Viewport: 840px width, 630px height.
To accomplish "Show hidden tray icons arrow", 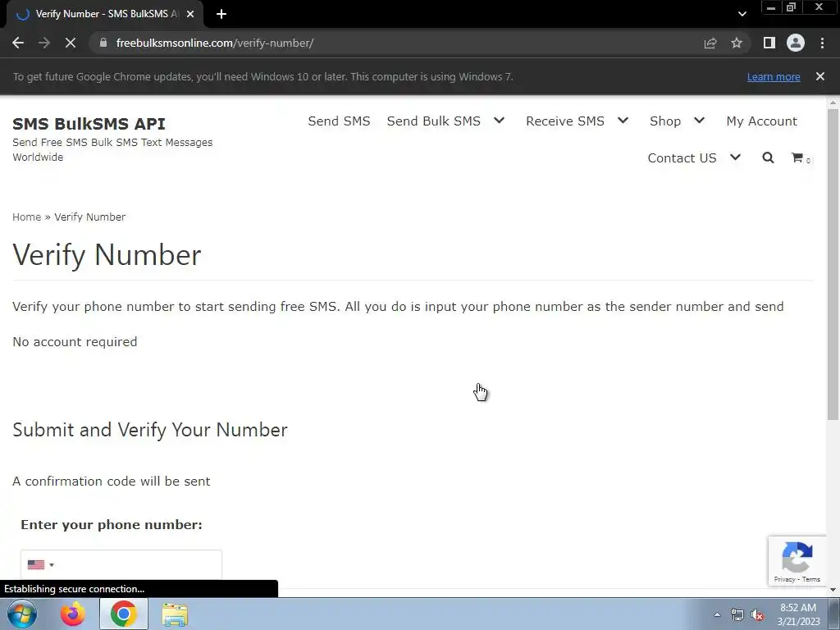I will (x=717, y=614).
